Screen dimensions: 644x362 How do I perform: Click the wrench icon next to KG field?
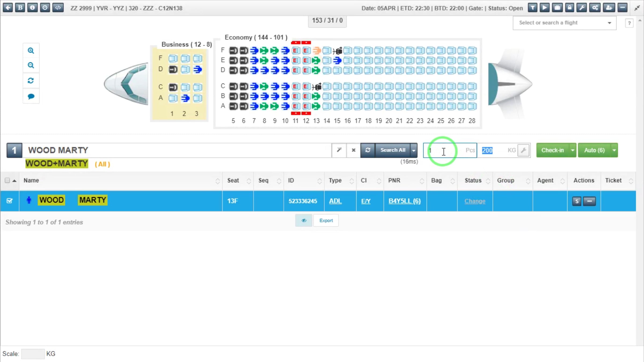tap(524, 150)
